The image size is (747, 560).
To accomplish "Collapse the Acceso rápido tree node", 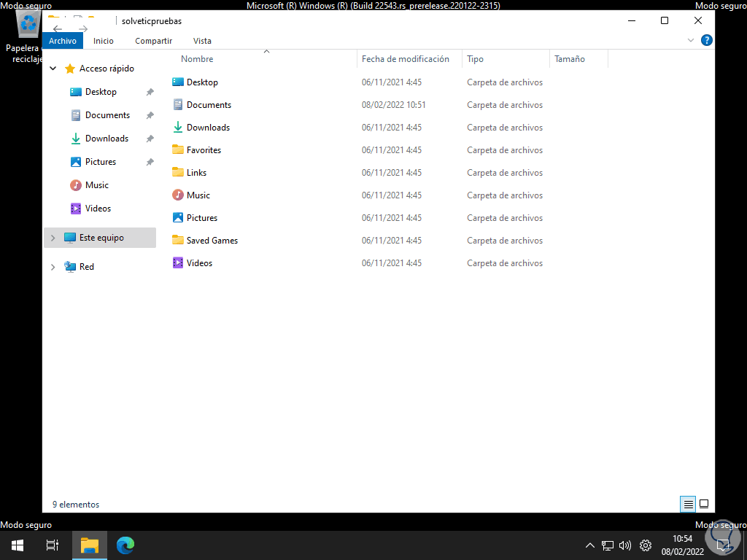I will tap(53, 69).
